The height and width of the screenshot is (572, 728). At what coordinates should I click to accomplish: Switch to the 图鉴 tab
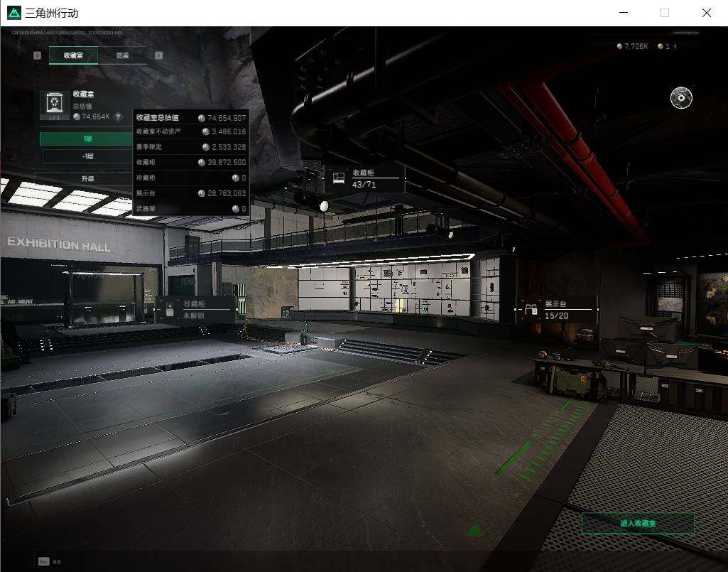pos(123,55)
